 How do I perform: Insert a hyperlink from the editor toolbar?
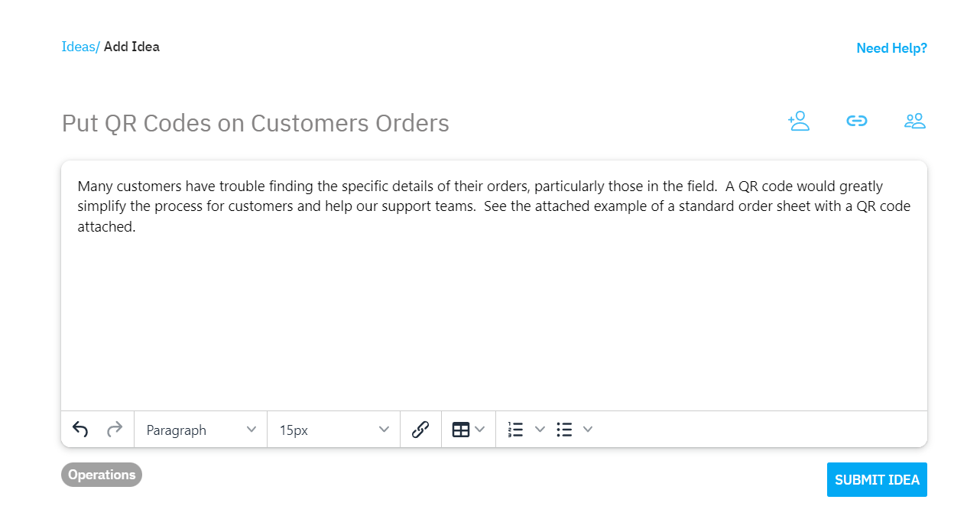click(420, 430)
